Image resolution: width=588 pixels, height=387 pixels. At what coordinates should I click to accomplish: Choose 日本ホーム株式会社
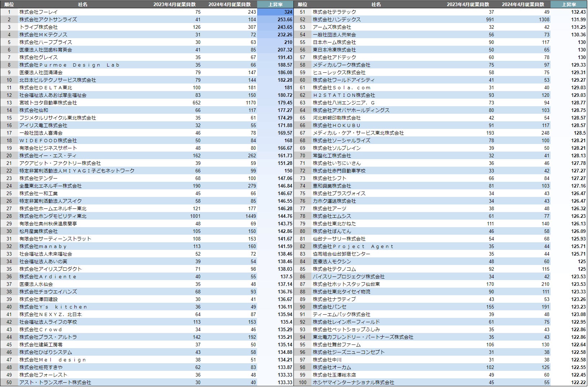point(334,42)
